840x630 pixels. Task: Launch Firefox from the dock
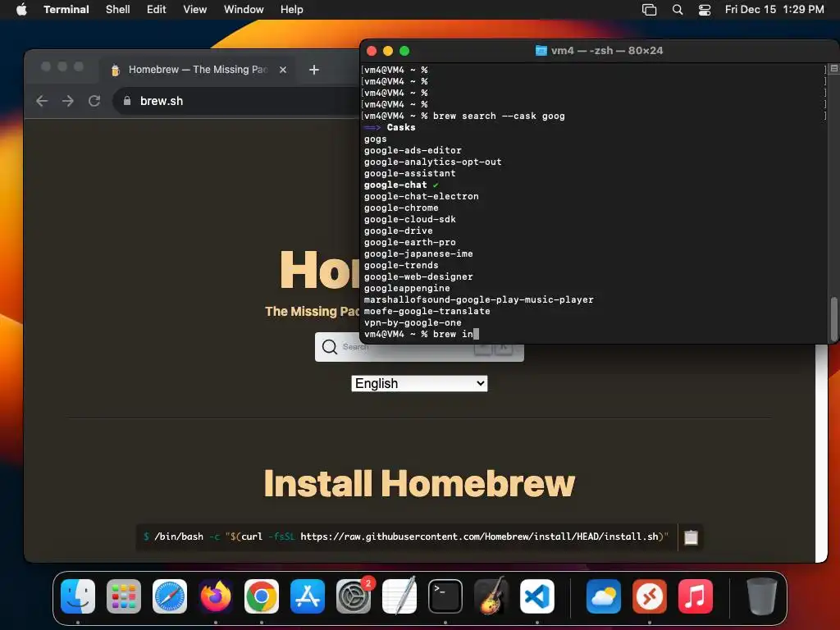tap(216, 596)
